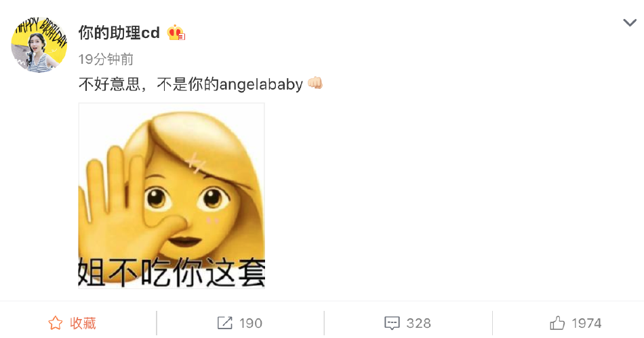Expand the post options chevron

coord(630,22)
